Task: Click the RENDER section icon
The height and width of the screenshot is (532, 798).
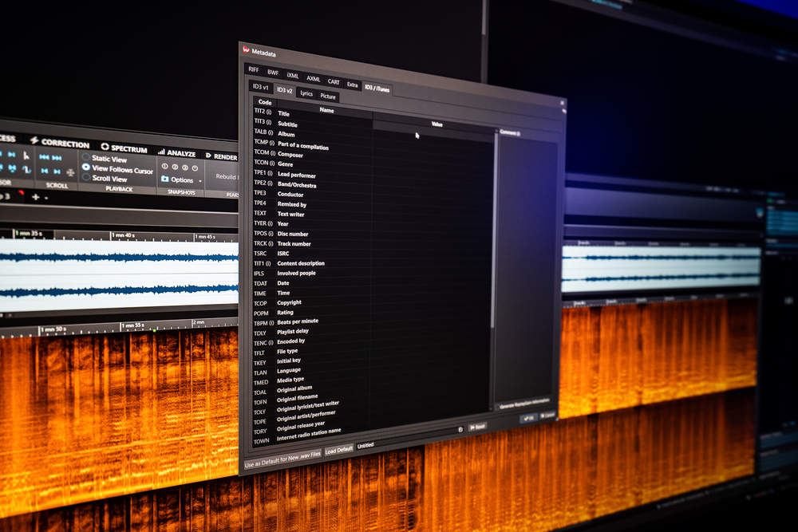Action: [207, 155]
